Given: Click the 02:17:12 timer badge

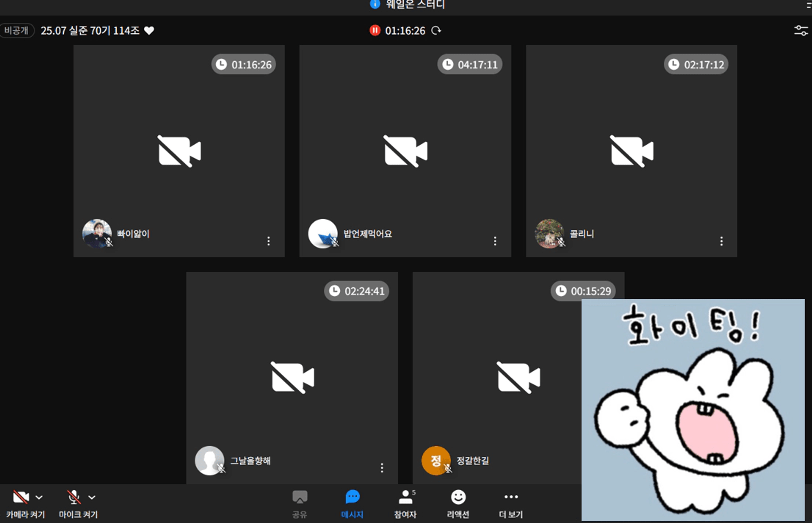Looking at the screenshot, I should point(696,64).
